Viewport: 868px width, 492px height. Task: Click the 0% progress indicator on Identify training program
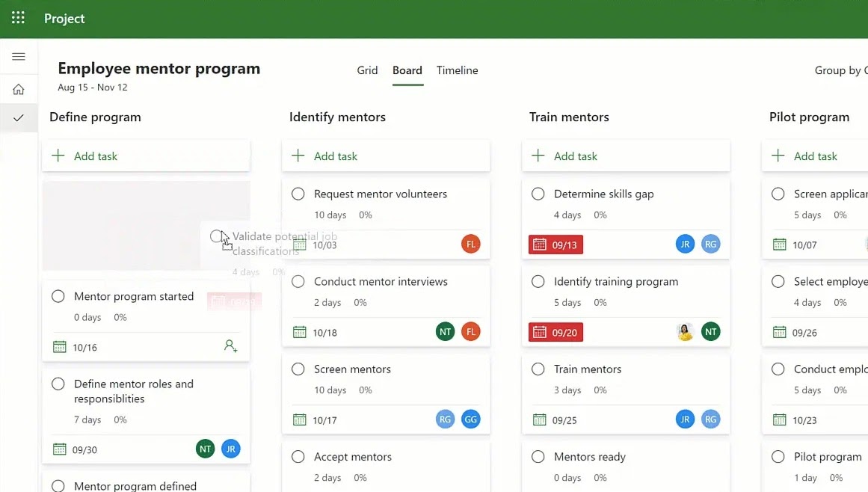tap(599, 303)
